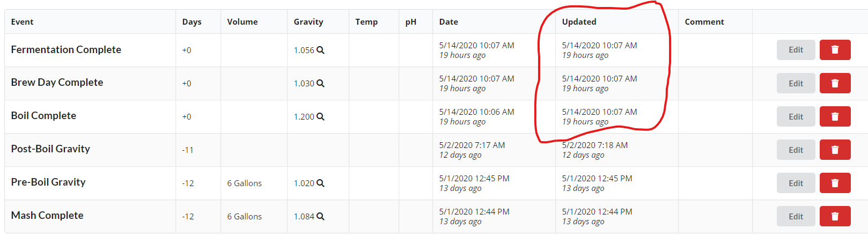Edit the Post-Boil Gravity entry
The height and width of the screenshot is (243, 868).
(796, 150)
